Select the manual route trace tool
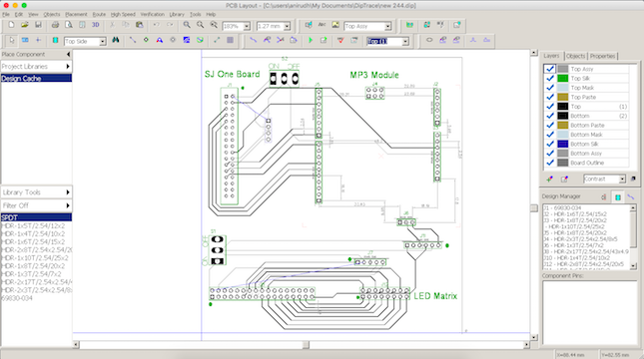644x359 pixels. 254,40
